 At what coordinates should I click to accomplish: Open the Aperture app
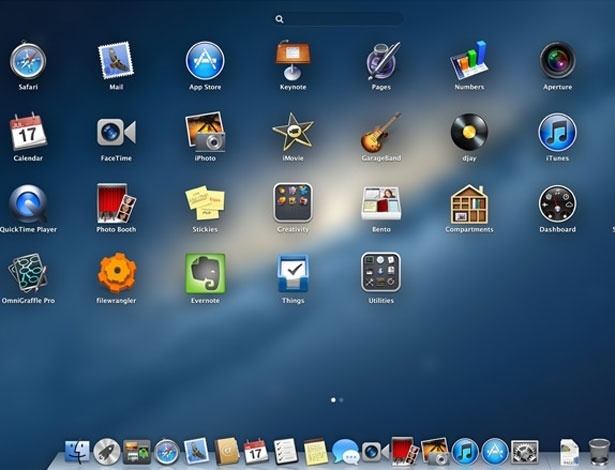557,60
